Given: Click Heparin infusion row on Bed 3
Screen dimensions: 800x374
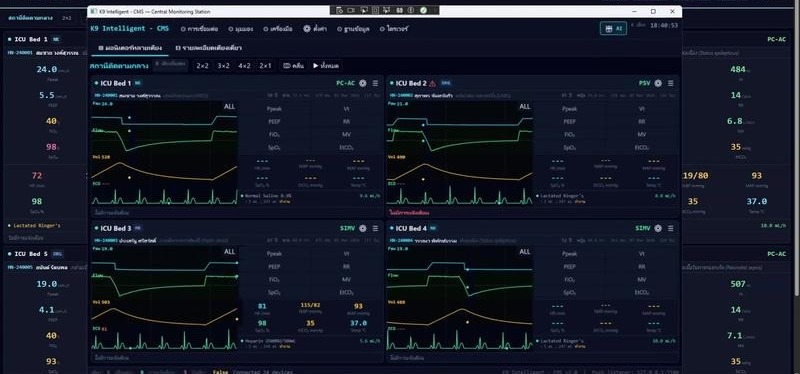Looking at the screenshot, I should click(x=311, y=343).
